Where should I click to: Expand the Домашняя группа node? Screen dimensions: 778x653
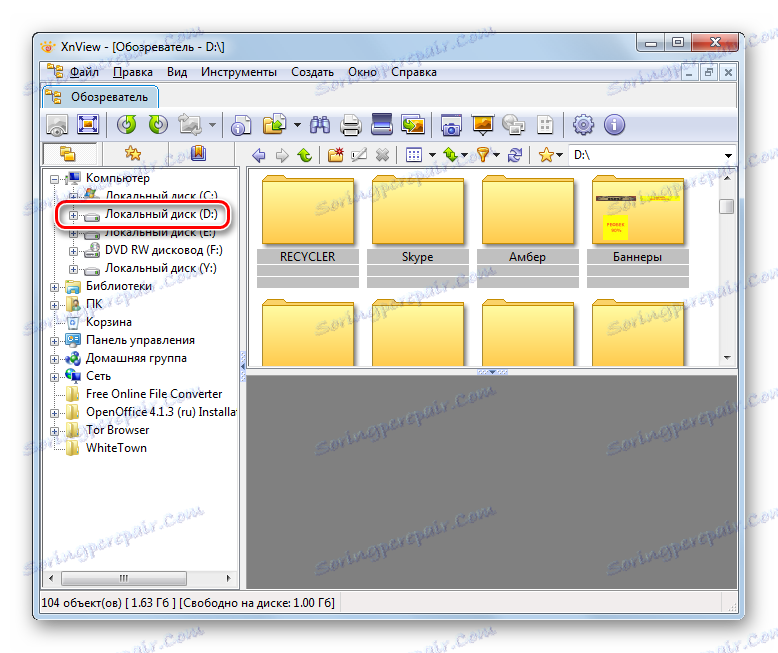pyautogui.click(x=55, y=359)
